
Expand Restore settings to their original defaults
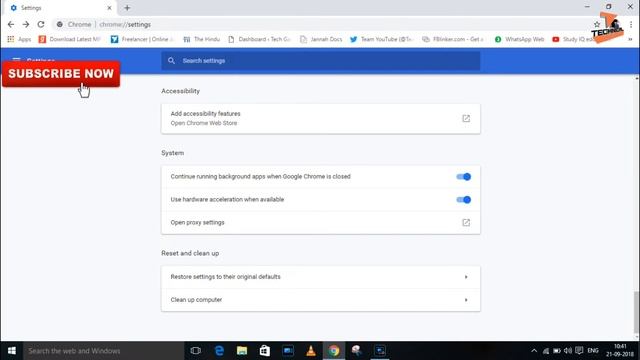pos(320,277)
